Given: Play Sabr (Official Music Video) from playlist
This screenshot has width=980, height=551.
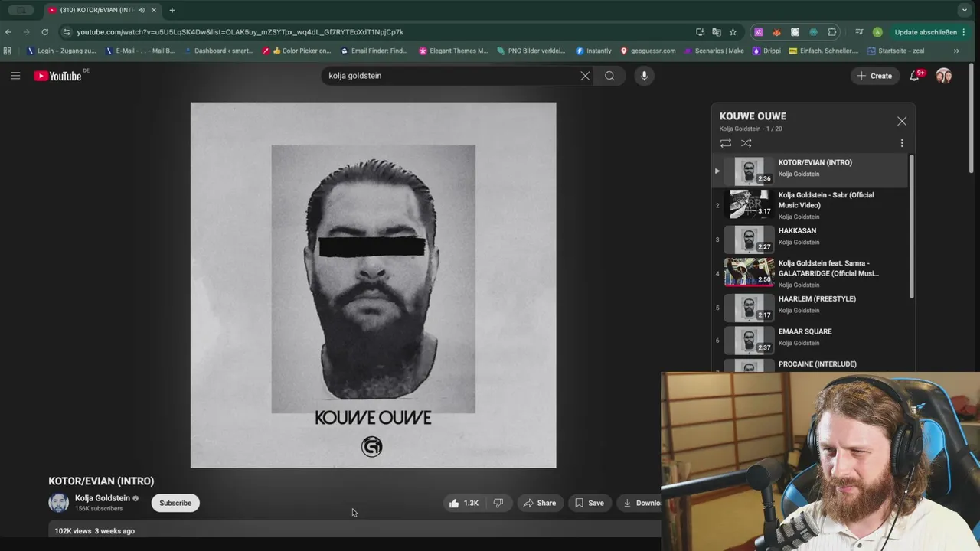Looking at the screenshot, I should (x=810, y=204).
